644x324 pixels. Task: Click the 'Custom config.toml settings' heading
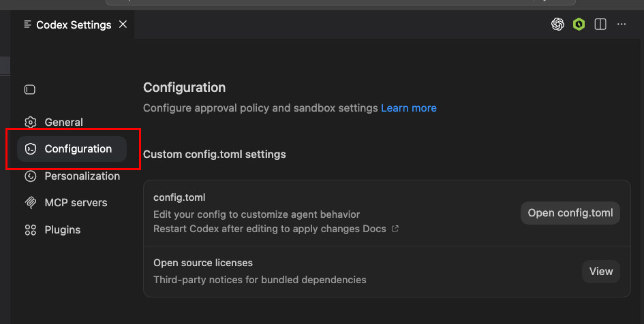(x=215, y=155)
